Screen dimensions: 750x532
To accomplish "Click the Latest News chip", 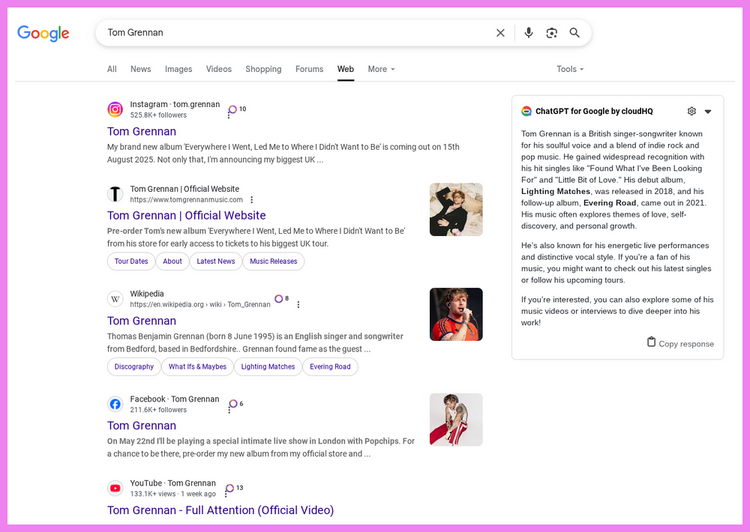I will (x=216, y=261).
